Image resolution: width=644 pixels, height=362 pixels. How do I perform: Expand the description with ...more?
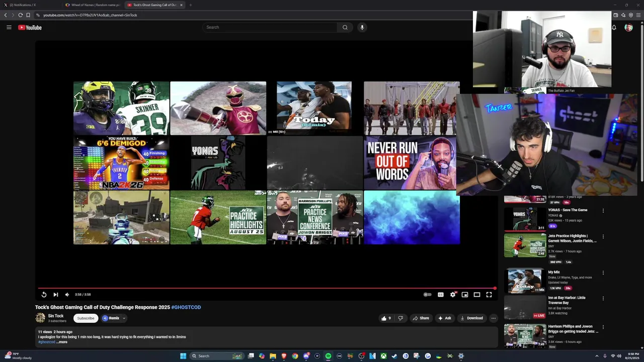[x=61, y=342]
